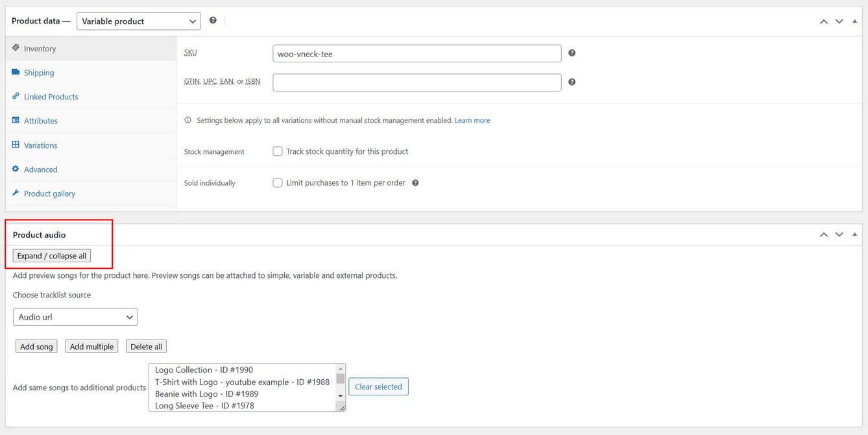Image resolution: width=868 pixels, height=435 pixels.
Task: Click help icon beside product type dropdown
Action: [213, 21]
